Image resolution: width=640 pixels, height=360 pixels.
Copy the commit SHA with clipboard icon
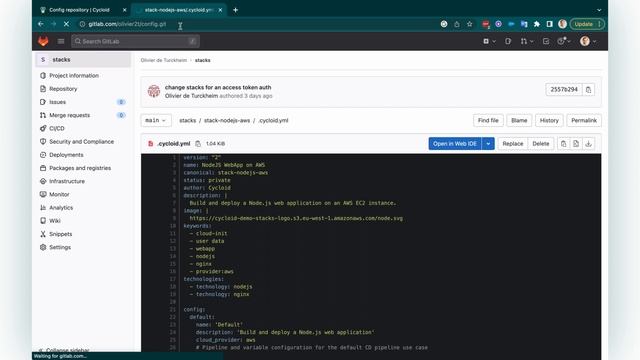point(588,89)
